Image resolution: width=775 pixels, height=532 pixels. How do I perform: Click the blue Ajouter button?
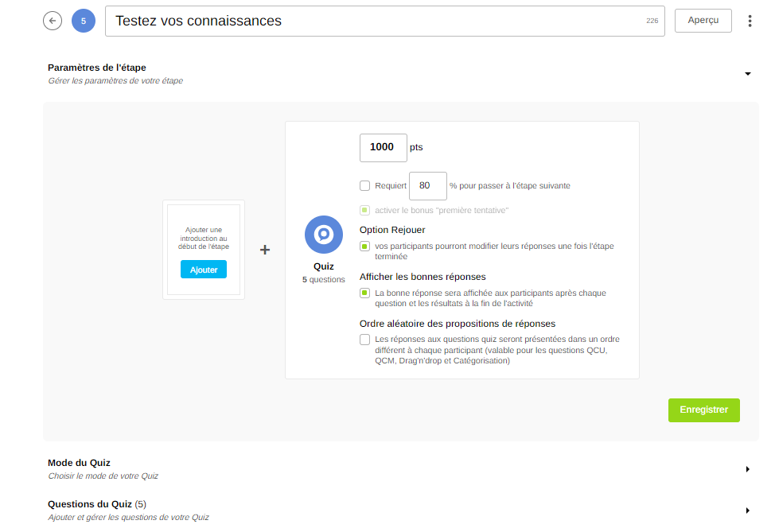click(204, 270)
